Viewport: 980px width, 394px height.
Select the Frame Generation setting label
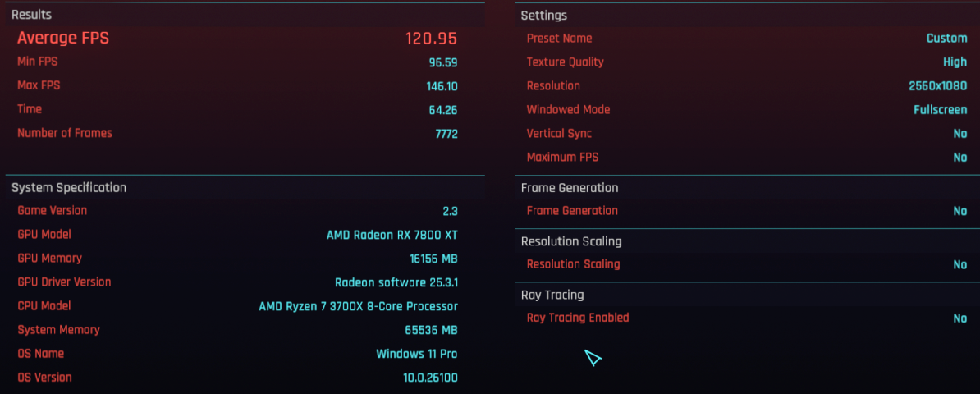pos(572,211)
